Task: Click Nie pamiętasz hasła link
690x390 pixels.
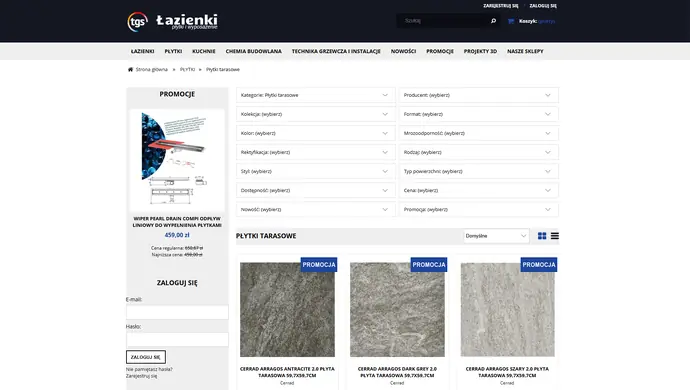Action: [x=149, y=369]
